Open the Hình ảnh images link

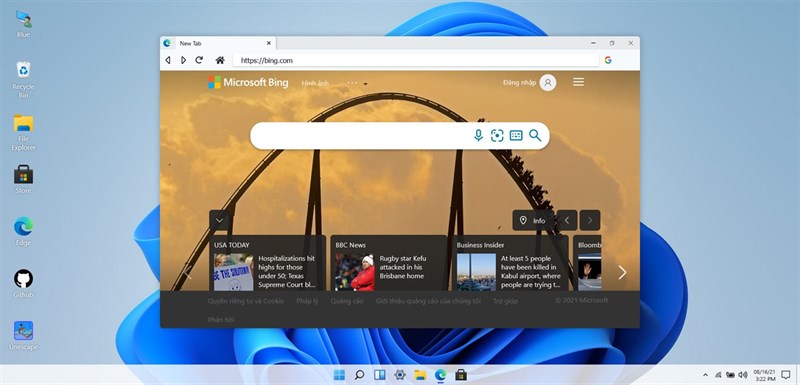click(315, 83)
